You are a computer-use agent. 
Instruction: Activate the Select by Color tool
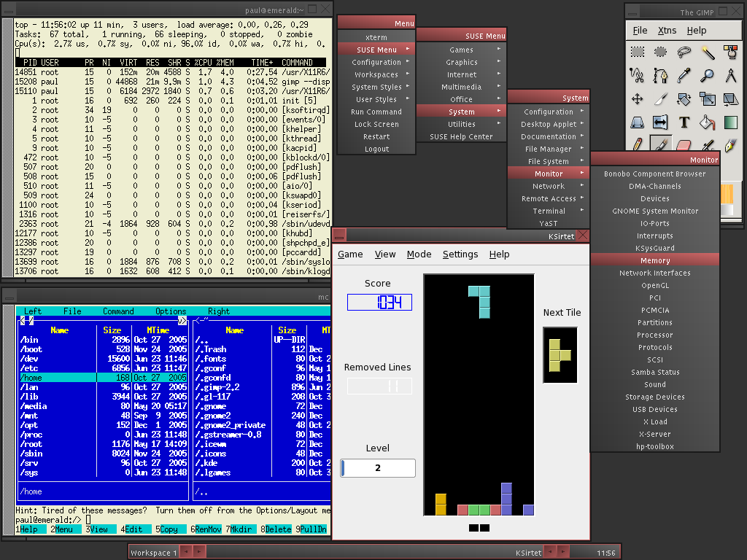pos(730,52)
